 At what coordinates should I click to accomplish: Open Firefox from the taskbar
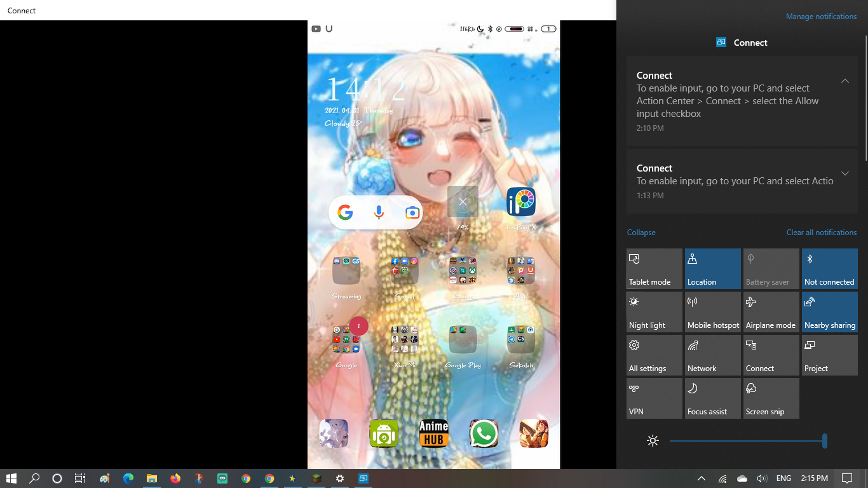click(175, 478)
